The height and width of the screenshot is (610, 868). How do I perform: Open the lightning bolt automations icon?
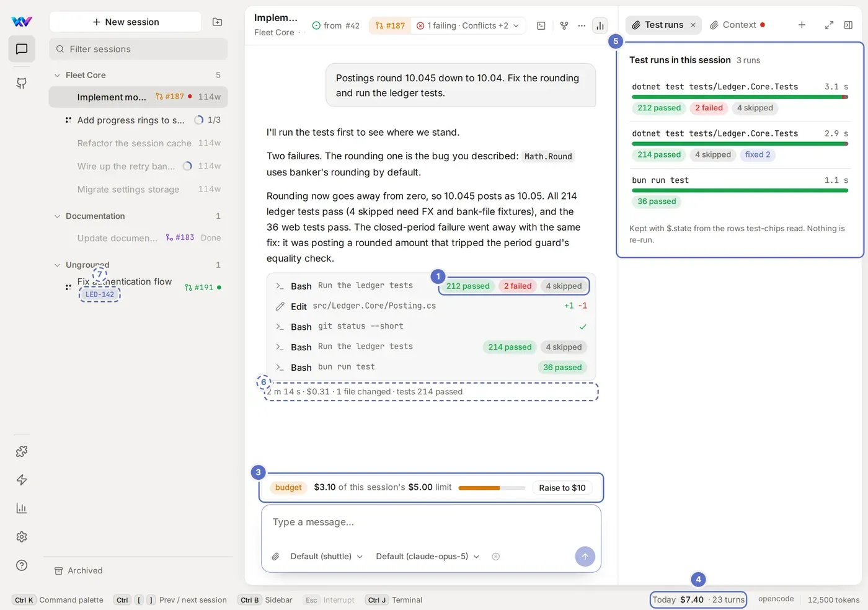(22, 480)
